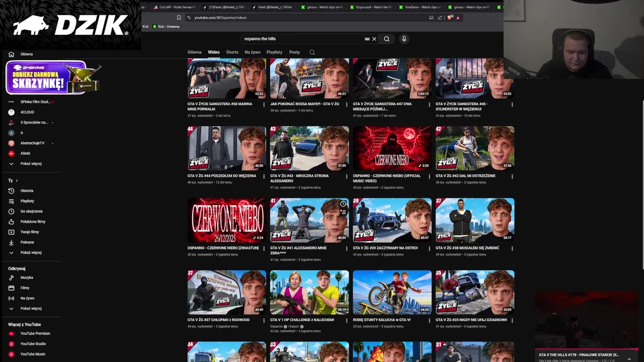Open the Brave Shields icon
The height and width of the screenshot is (362, 644).
(450, 18)
